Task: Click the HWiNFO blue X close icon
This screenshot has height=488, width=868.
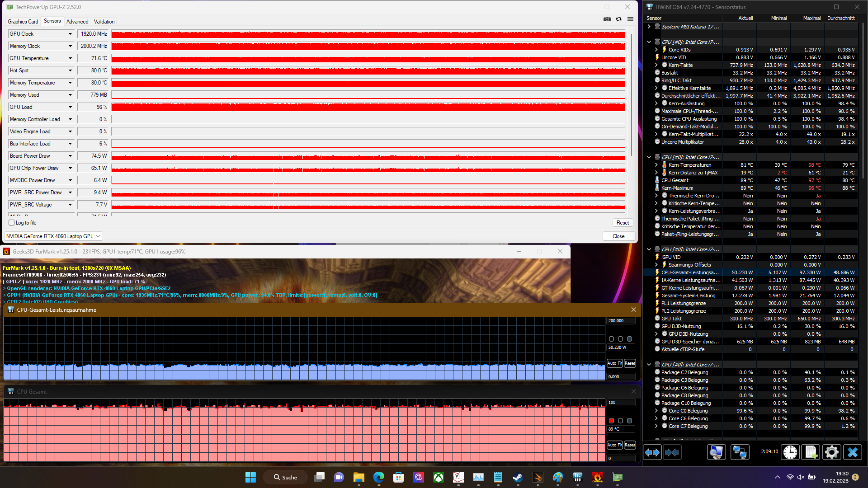Action: click(853, 452)
